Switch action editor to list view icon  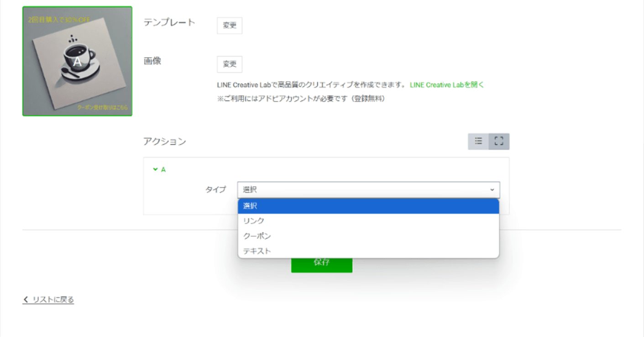[478, 142]
